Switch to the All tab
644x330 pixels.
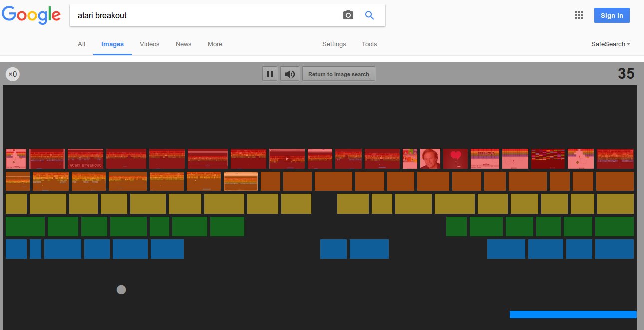[81, 44]
